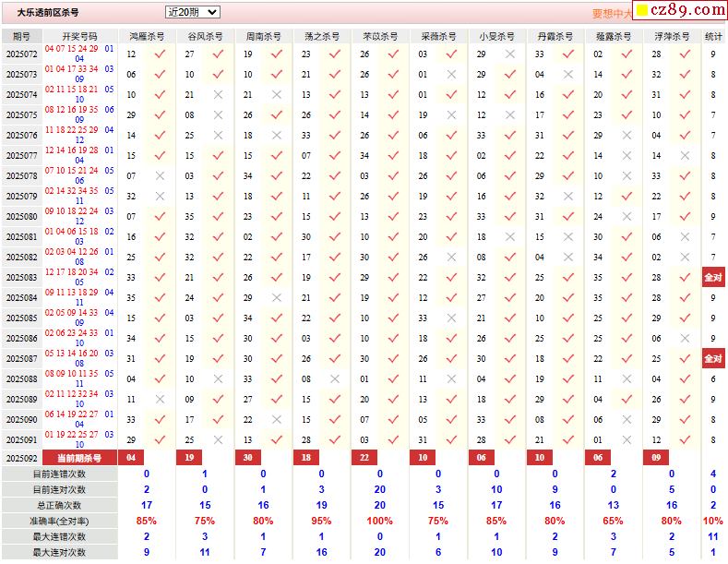This screenshot has width=728, height=564.
Task: Click the issue number 2025080
Action: pyautogui.click(x=21, y=217)
